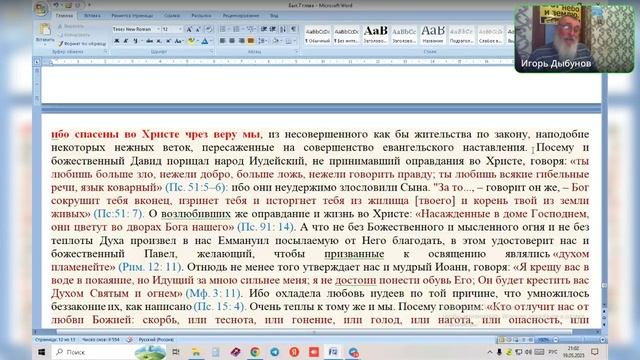
Task: Align text right
Action: (241, 41)
